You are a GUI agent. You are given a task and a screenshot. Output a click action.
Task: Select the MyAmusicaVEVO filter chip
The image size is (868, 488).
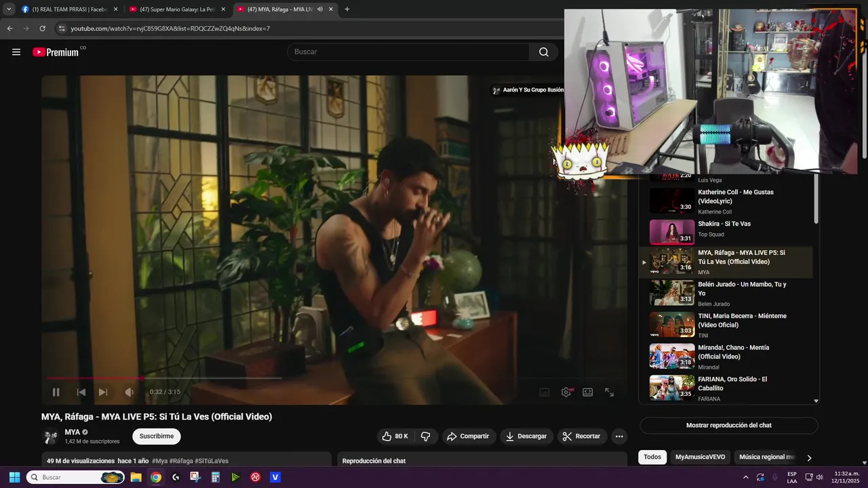(x=700, y=457)
